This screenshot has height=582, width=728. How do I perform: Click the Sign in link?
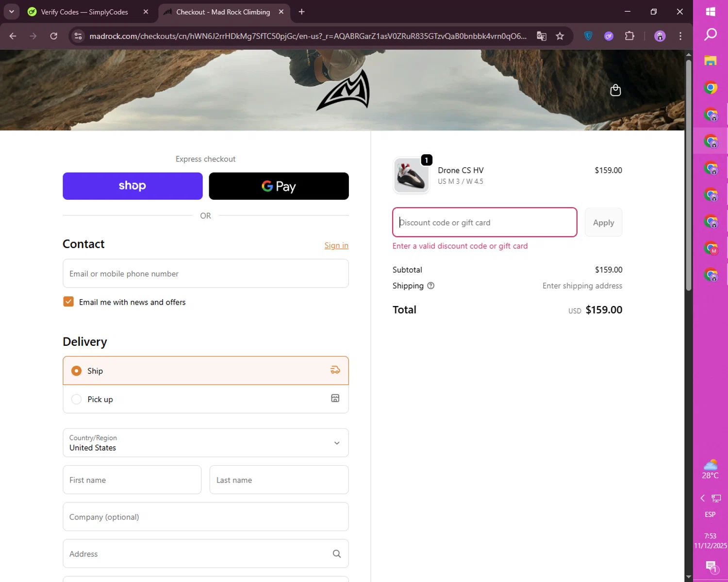click(x=336, y=245)
